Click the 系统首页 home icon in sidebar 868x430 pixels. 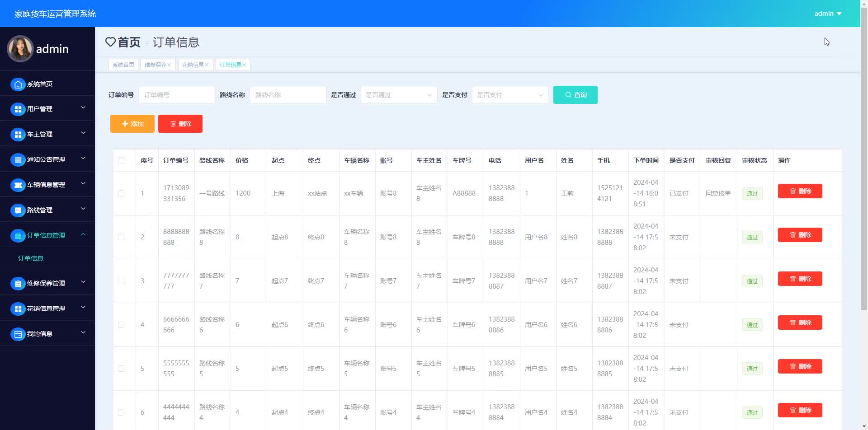(18, 84)
